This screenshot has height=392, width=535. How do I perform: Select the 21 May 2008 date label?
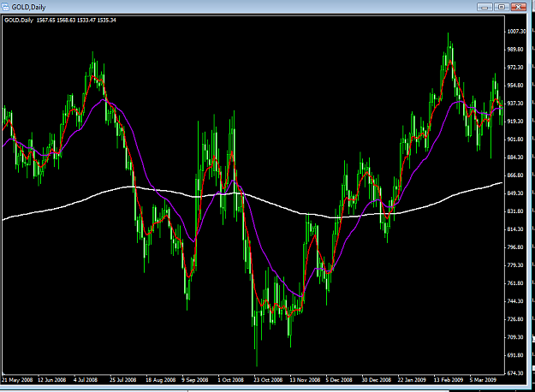(x=17, y=380)
